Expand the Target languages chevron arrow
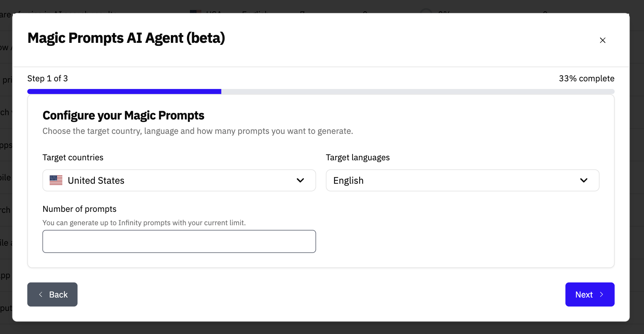 (x=584, y=180)
